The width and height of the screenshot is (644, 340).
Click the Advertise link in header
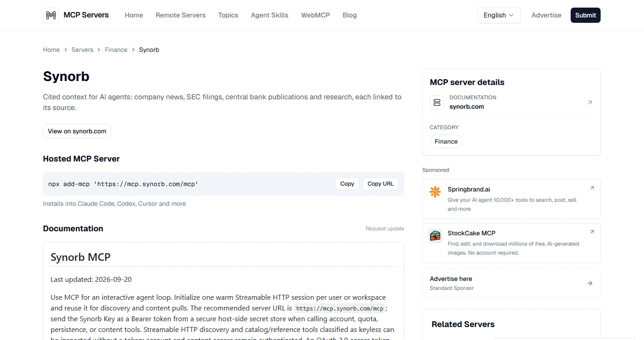[x=546, y=15]
